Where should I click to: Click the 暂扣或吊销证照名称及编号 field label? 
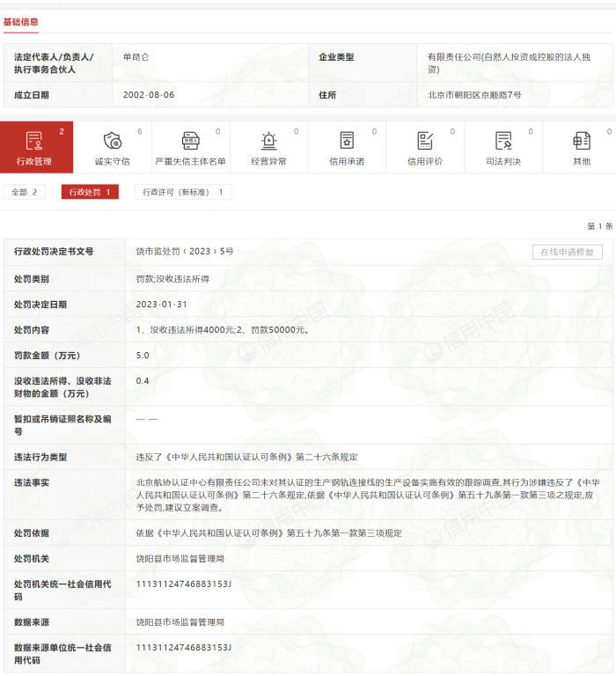pos(62,425)
